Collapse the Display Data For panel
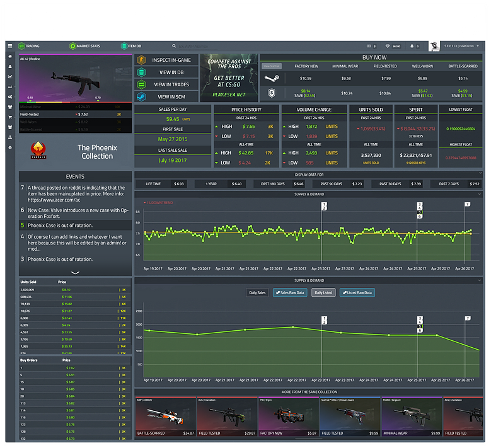 (x=480, y=173)
